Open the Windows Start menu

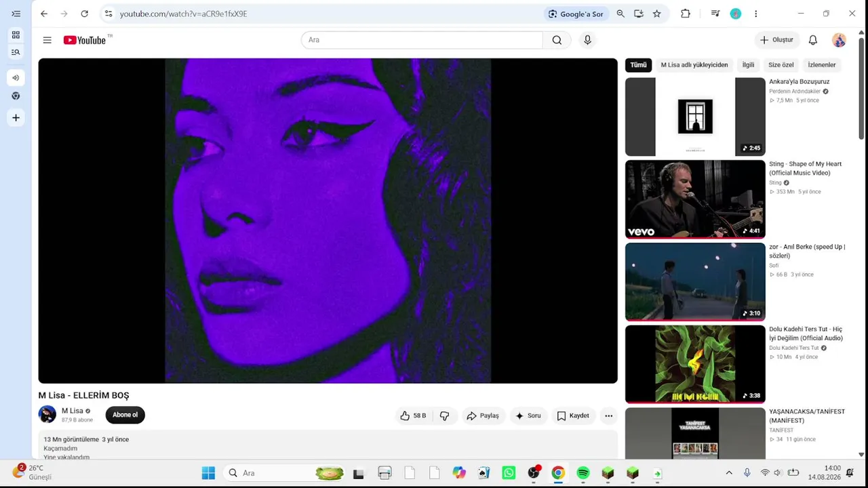[208, 473]
